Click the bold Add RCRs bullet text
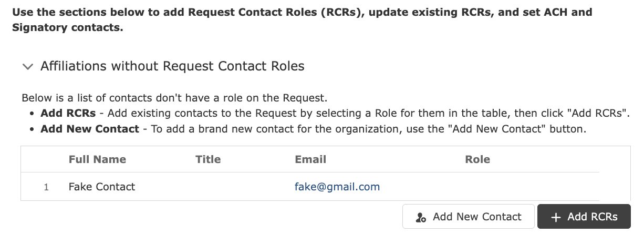The height and width of the screenshot is (244, 644). (x=68, y=113)
